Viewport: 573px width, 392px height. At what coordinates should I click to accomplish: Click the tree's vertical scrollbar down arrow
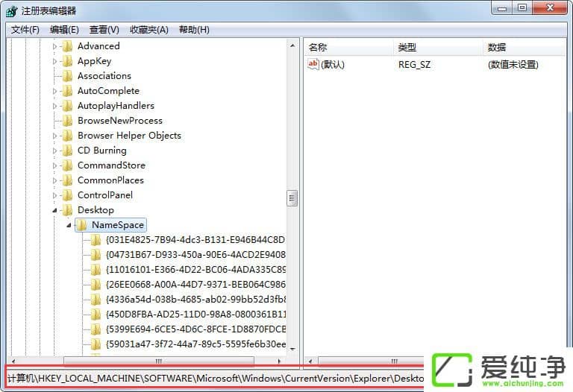click(x=292, y=349)
